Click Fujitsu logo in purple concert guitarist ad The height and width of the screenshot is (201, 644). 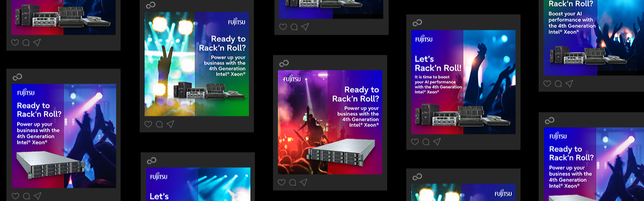[x=291, y=79]
